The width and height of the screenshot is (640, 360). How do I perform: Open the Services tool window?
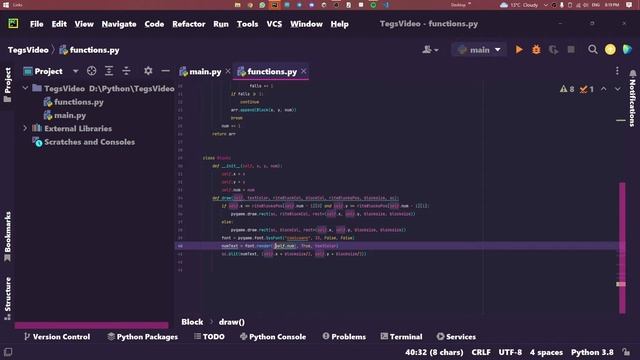click(x=456, y=337)
